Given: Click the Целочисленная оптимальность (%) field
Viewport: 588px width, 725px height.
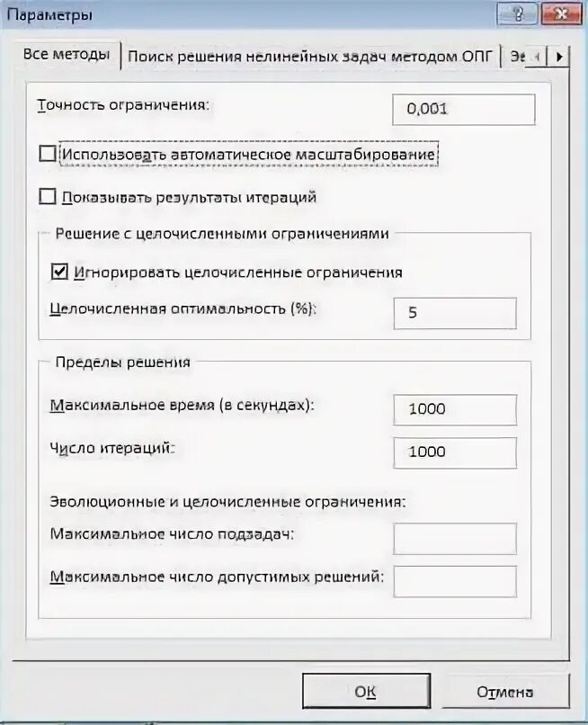Looking at the screenshot, I should [455, 313].
